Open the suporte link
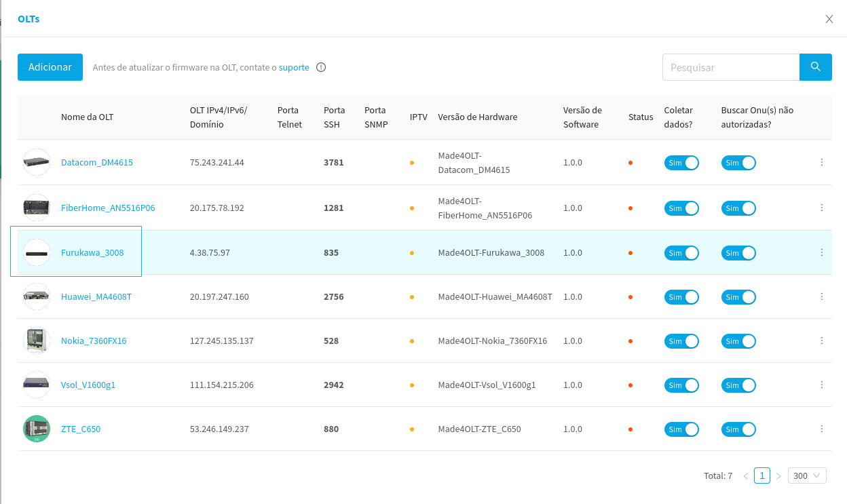This screenshot has height=504, width=847. point(294,67)
